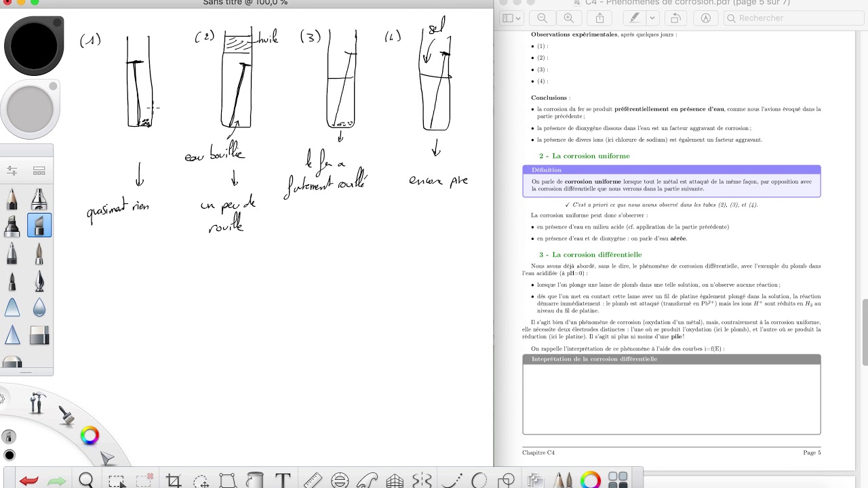Select the Hard Eraser brush
The height and width of the screenshot is (488, 868).
click(x=39, y=335)
